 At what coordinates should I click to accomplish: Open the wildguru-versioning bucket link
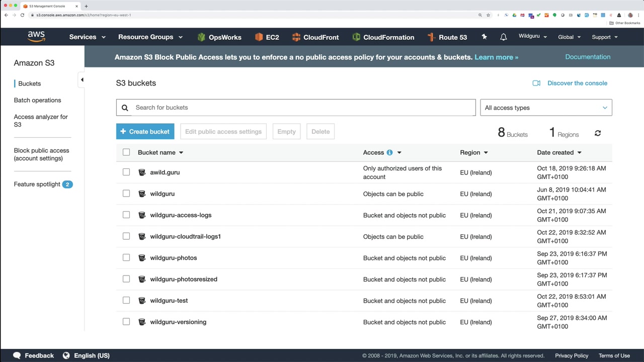click(178, 322)
